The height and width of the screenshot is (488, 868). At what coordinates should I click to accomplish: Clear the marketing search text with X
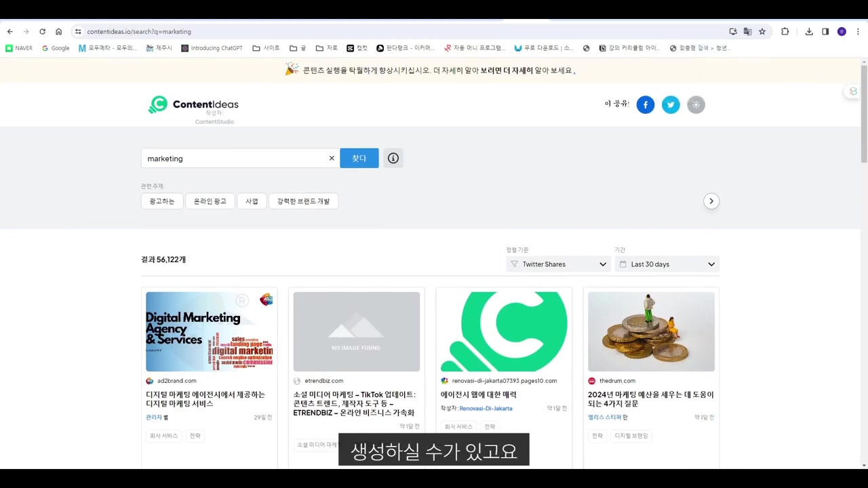tap(332, 158)
